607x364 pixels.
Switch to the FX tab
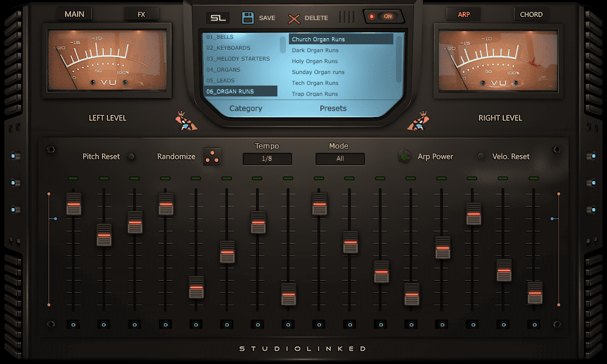141,15
